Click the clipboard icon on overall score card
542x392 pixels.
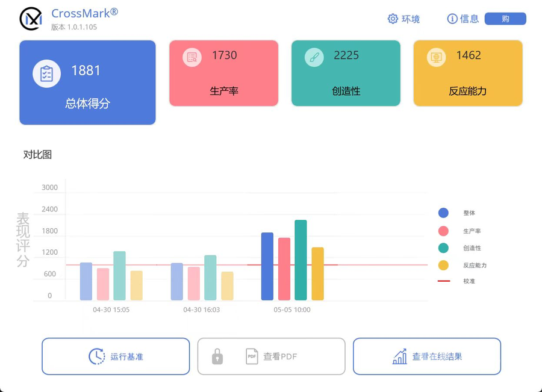pyautogui.click(x=46, y=73)
